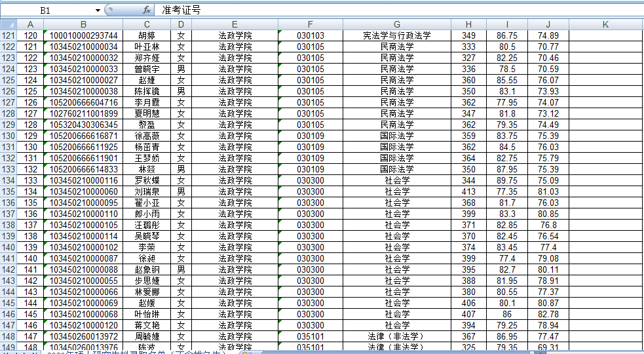Click score cell 76.54

point(548,236)
